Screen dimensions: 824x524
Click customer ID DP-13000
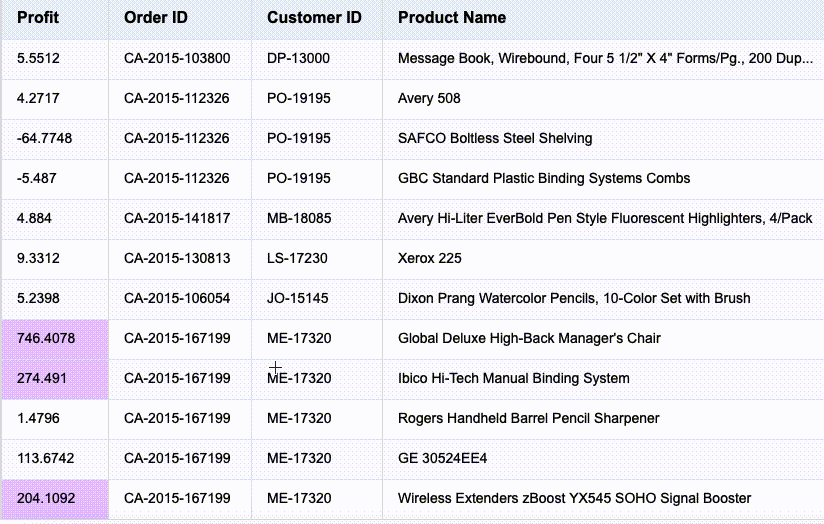point(298,58)
